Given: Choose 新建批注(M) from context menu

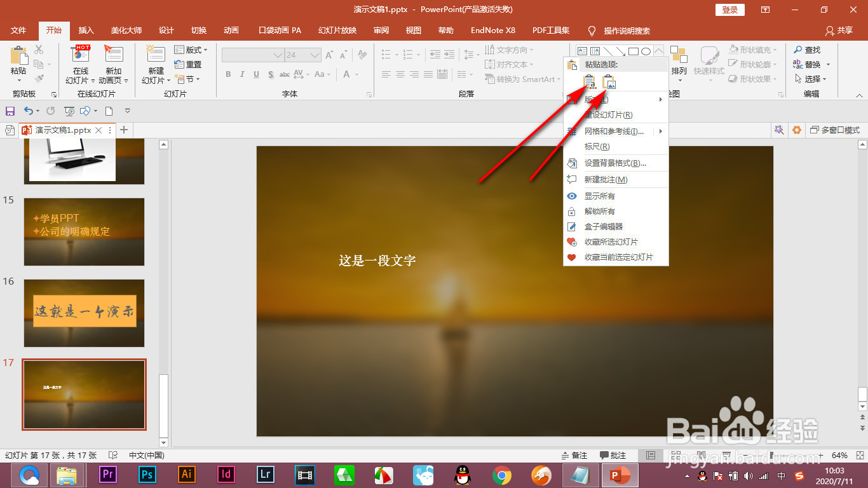Looking at the screenshot, I should (x=616, y=180).
